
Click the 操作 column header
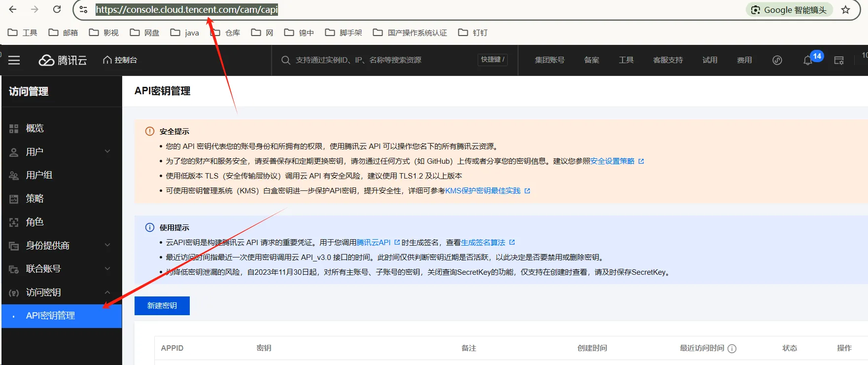(844, 348)
